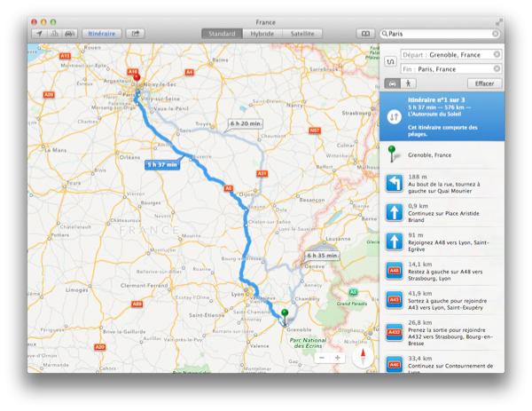Switch to Satellite map view

pyautogui.click(x=302, y=34)
